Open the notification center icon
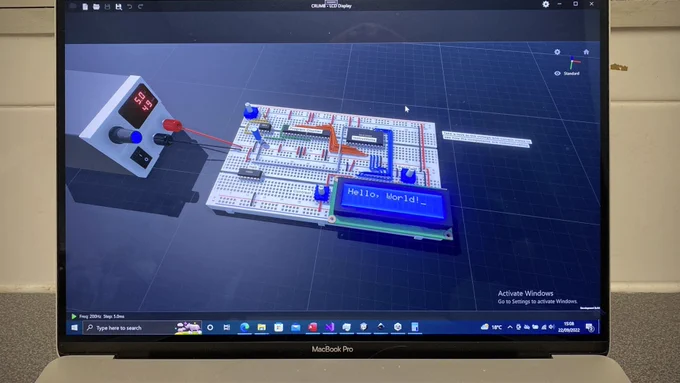The image size is (680, 383). (x=589, y=327)
